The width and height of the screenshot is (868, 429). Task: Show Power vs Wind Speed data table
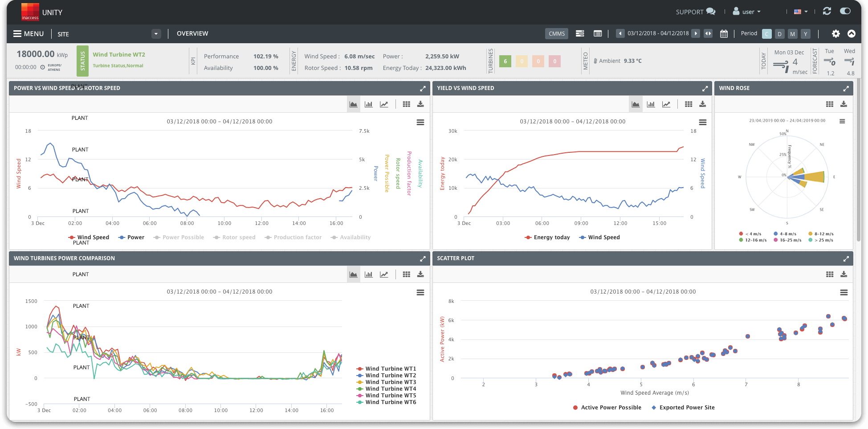(406, 104)
